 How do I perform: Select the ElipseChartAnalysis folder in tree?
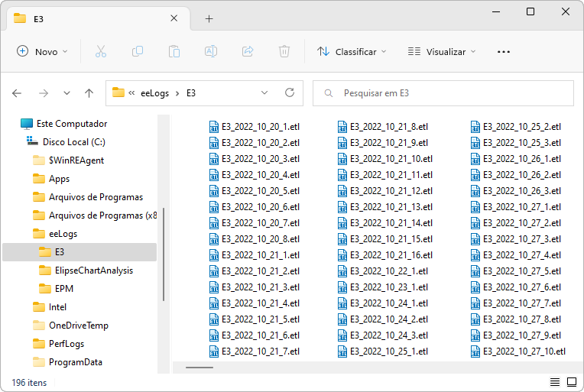click(x=93, y=271)
